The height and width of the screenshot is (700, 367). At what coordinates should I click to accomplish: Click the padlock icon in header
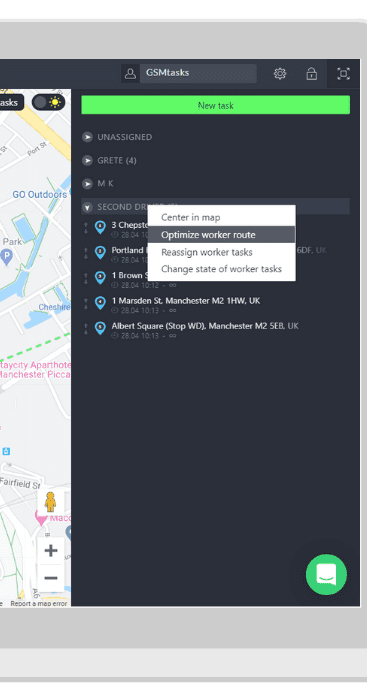[312, 73]
